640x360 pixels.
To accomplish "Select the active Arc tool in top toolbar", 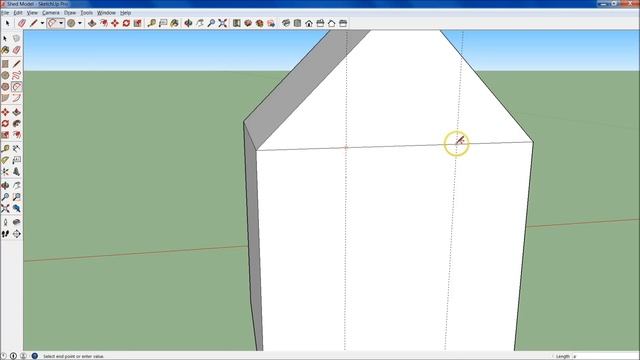I will [52, 23].
